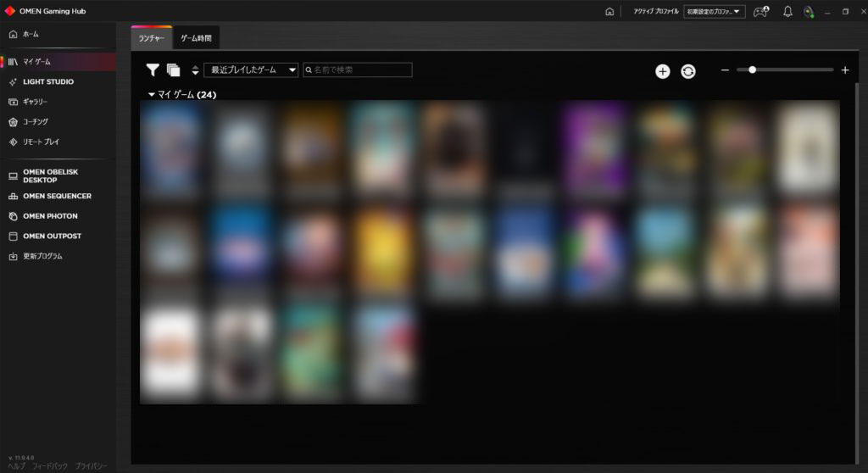Click the stacked cards grouping icon
Screen dimensions: 868x473
pyautogui.click(x=174, y=70)
